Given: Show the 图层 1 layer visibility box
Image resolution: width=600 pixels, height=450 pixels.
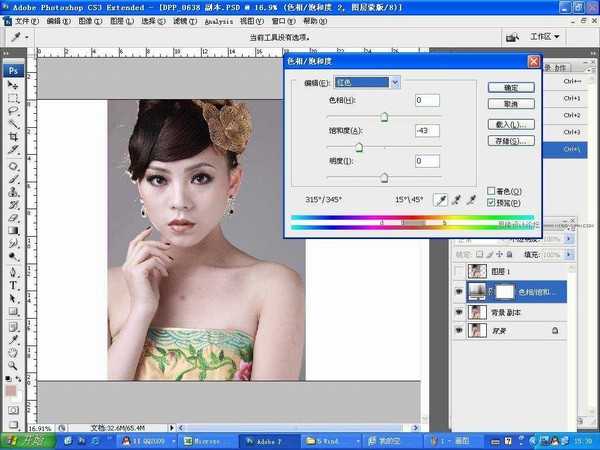Looking at the screenshot, I should point(459,272).
